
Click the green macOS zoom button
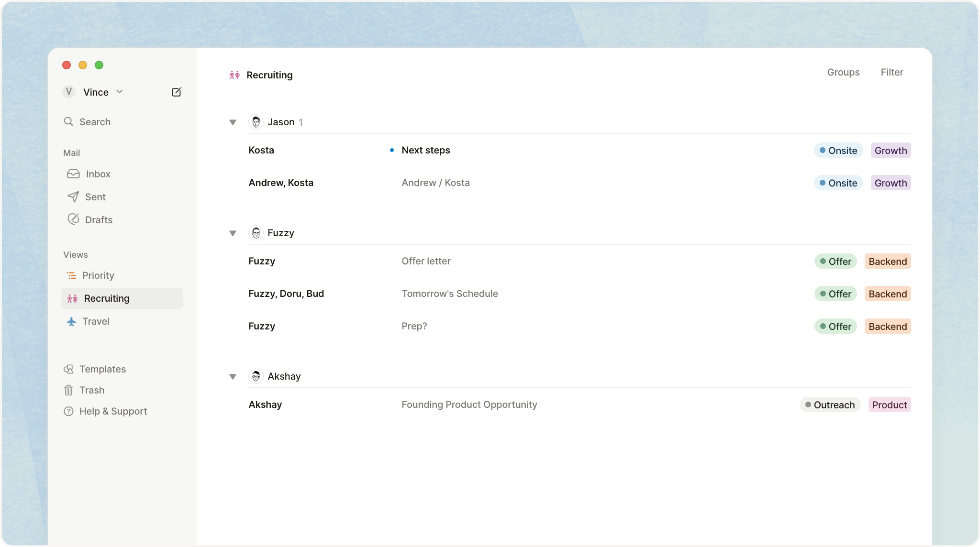(x=99, y=65)
